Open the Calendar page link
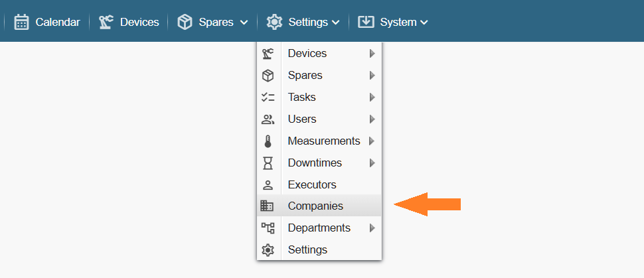 [57, 22]
